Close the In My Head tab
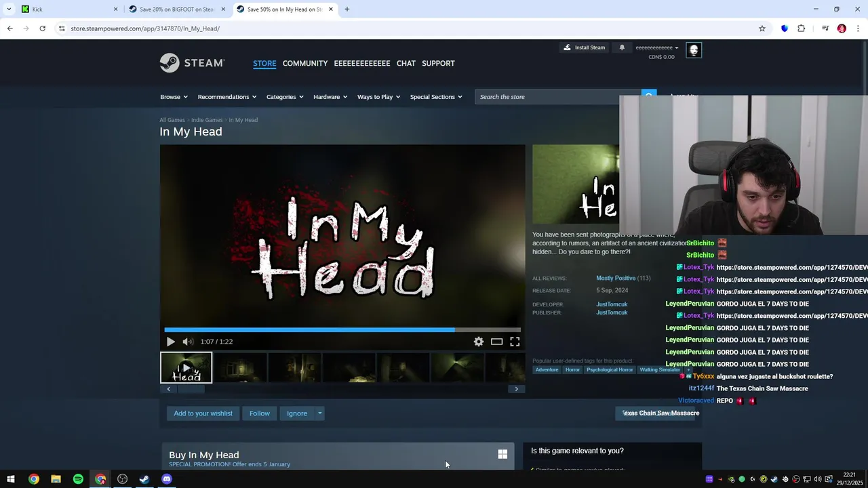The image size is (868, 488). 331,9
